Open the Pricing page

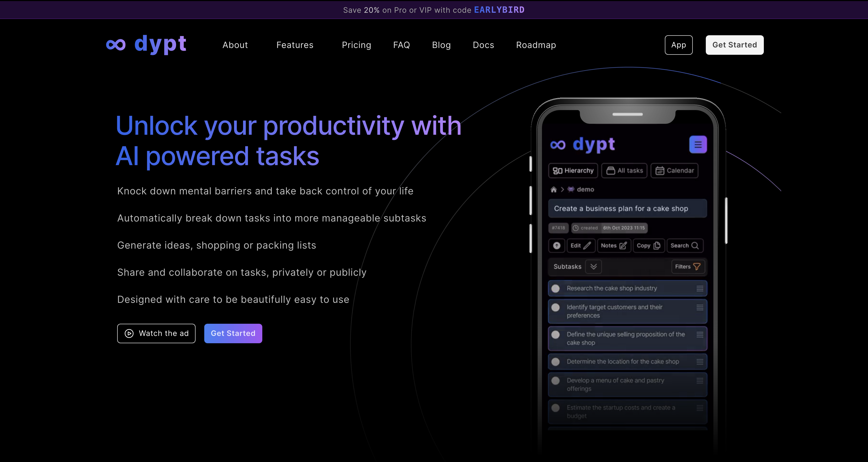point(356,45)
